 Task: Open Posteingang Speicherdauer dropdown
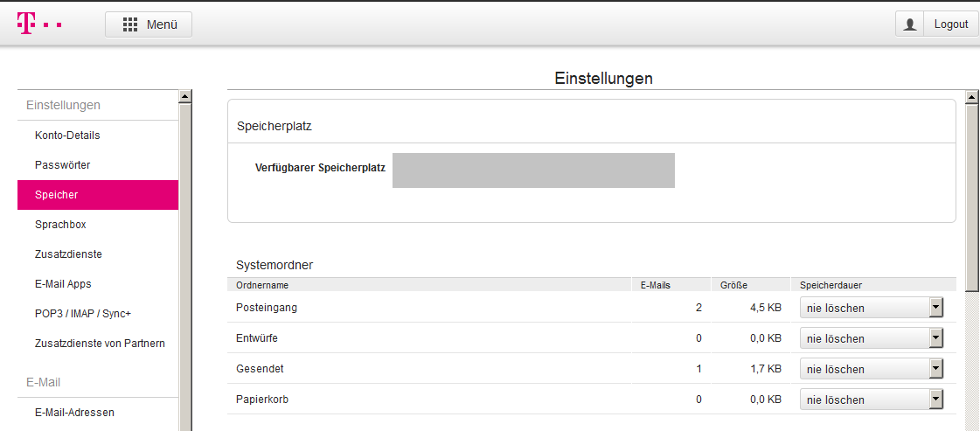click(872, 308)
